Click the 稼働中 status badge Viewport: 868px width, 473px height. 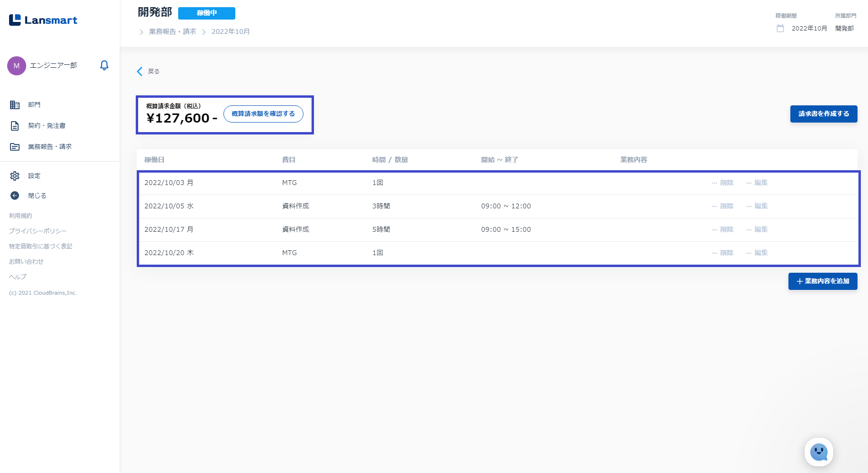[x=207, y=13]
